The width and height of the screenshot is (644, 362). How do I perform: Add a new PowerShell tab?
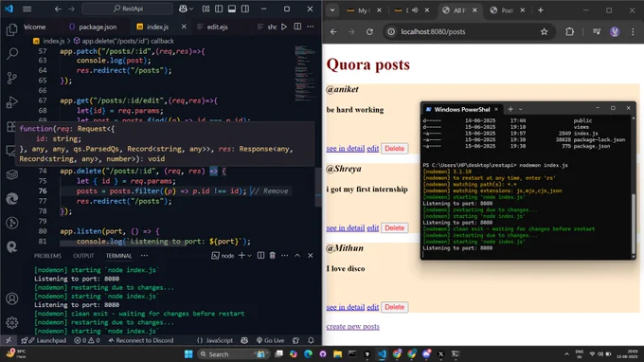click(x=510, y=109)
